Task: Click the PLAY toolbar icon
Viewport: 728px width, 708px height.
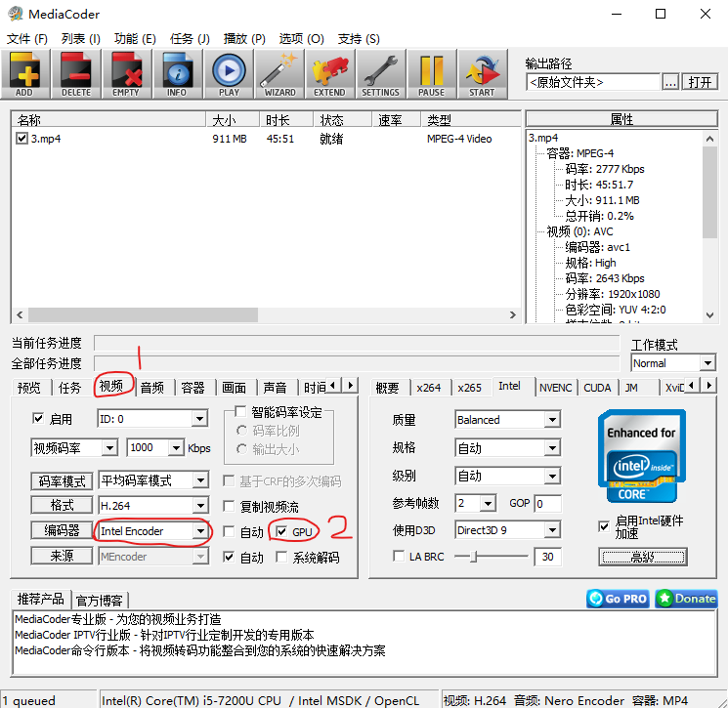Action: (229, 74)
